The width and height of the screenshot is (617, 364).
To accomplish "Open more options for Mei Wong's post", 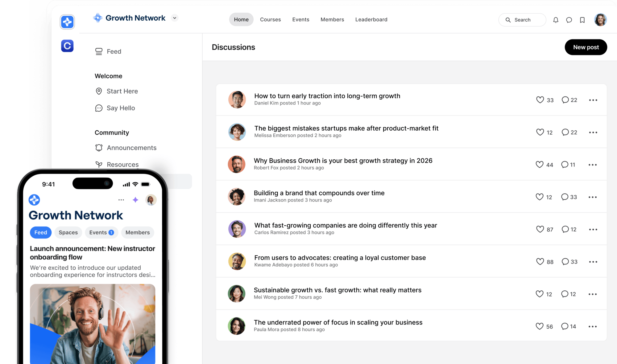I will point(593,294).
